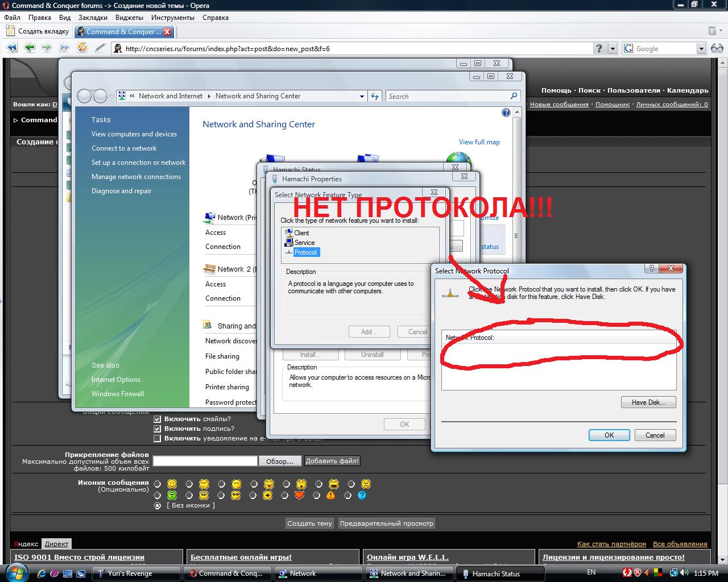Click the Создать тему button
The width and height of the screenshot is (728, 582).
(x=309, y=523)
